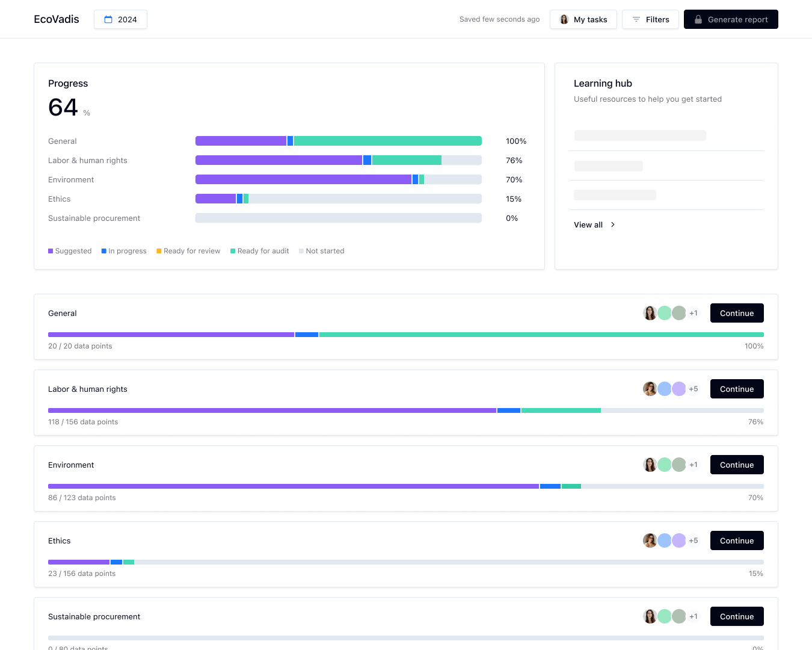
Task: Toggle the Suggested legend item
Action: (x=70, y=251)
